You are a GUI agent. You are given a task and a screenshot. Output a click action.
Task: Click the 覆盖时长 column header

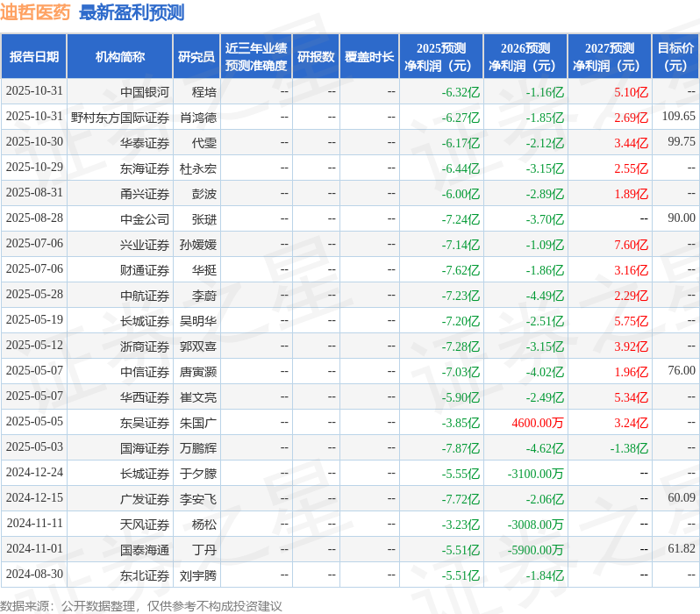[x=369, y=57]
